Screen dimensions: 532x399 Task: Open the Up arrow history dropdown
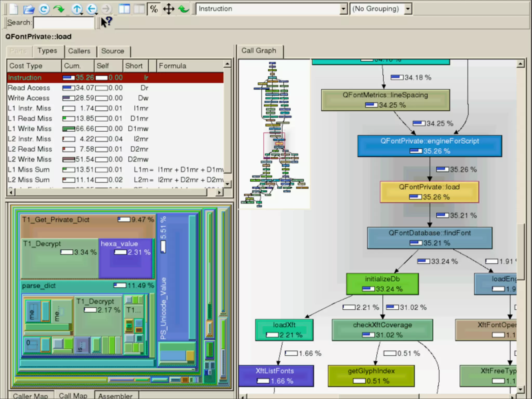coord(82,14)
